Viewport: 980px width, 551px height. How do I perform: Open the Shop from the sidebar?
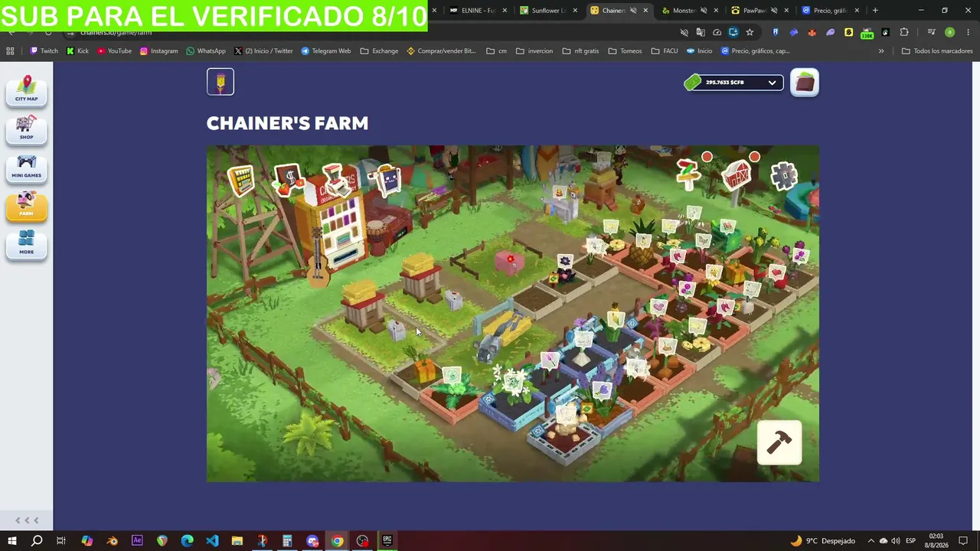pos(27,129)
